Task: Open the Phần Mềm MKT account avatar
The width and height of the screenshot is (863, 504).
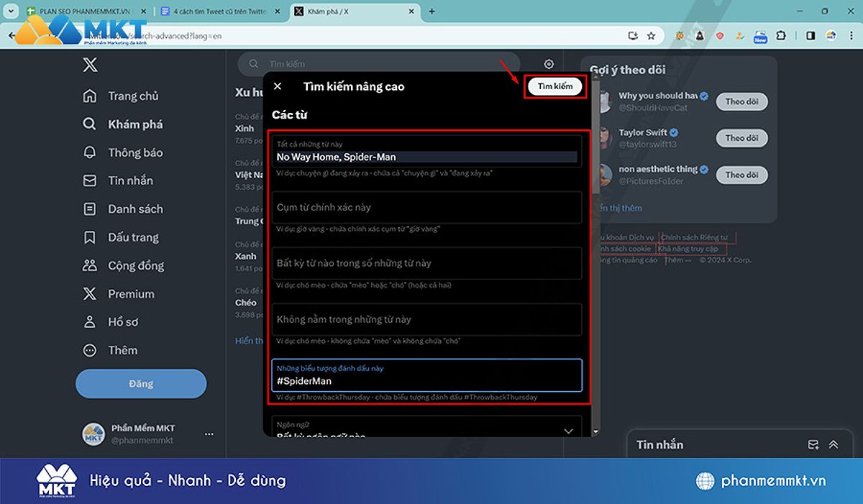Action: tap(93, 434)
